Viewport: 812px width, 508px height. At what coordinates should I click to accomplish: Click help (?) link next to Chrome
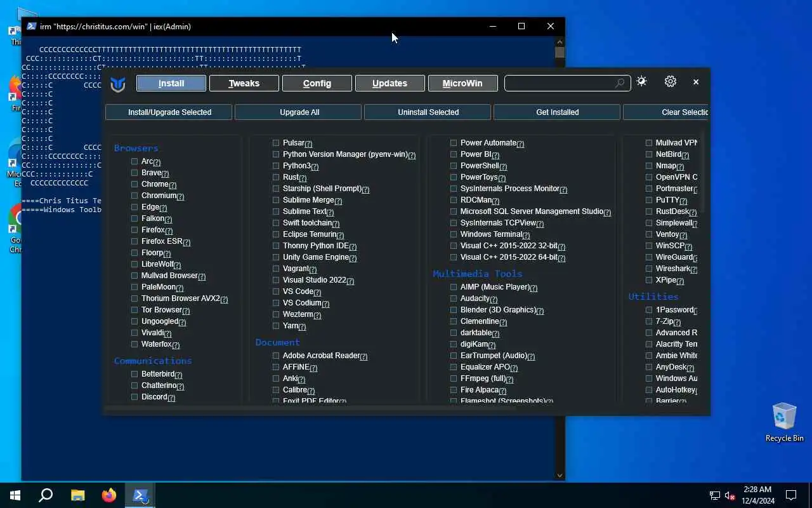click(172, 185)
